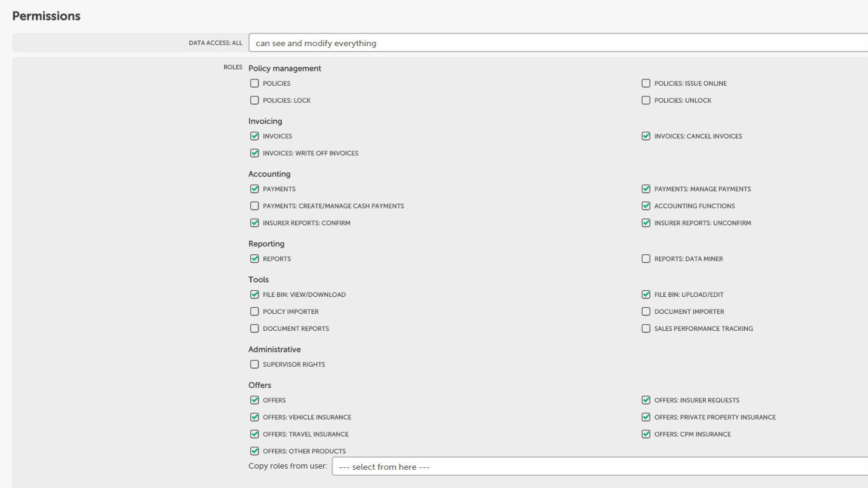
Task: Uncheck File Bin: Upload/Edit
Action: tap(646, 295)
